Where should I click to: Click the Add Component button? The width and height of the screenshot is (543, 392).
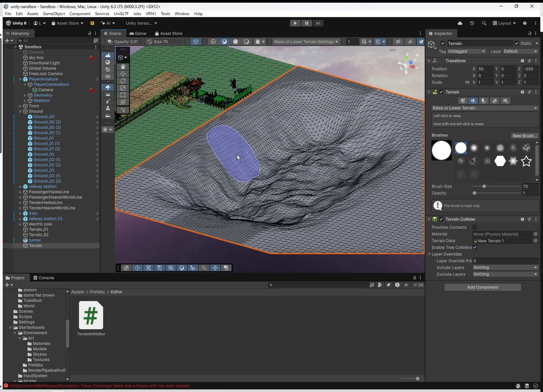tap(482, 287)
